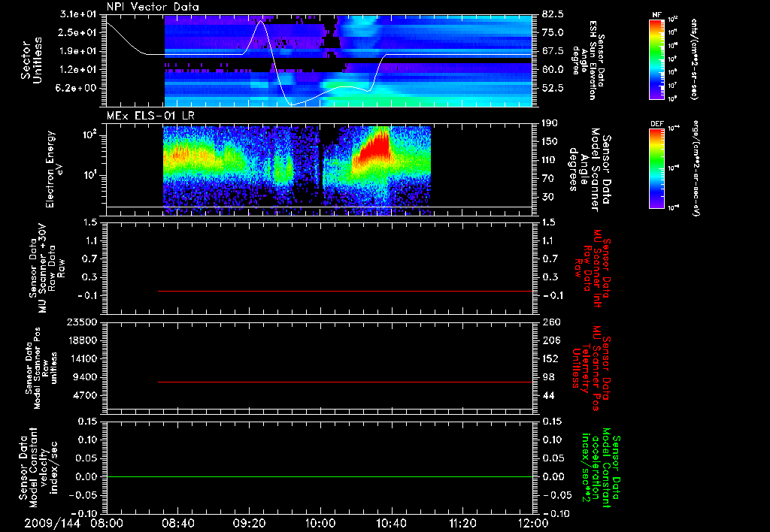Click the red line in MU Scanner +30V panel

344,291
